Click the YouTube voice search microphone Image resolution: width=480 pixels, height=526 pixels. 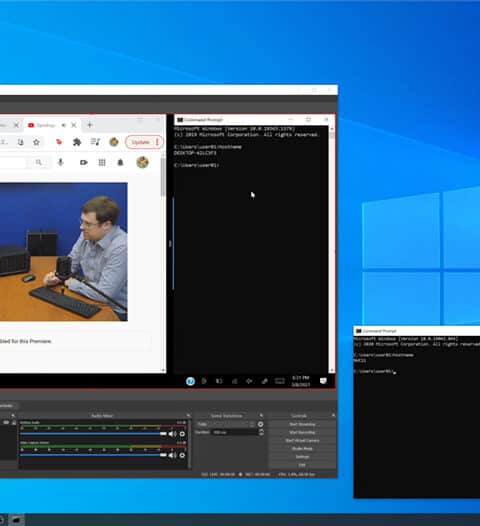coord(60,162)
